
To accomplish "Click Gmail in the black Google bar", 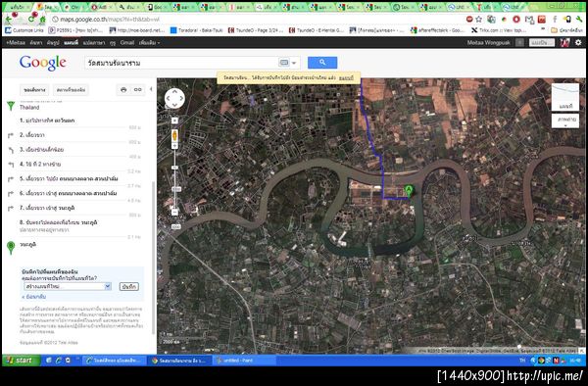I will click(x=127, y=43).
